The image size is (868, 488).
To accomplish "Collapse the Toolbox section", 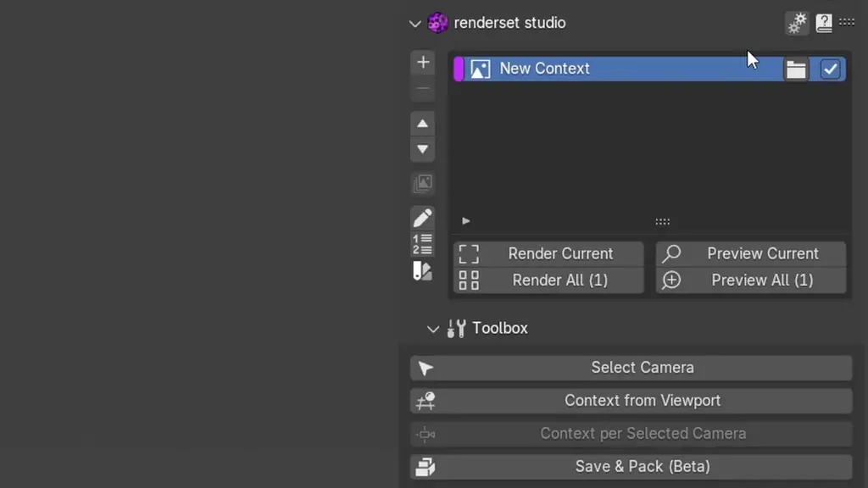I will [433, 330].
